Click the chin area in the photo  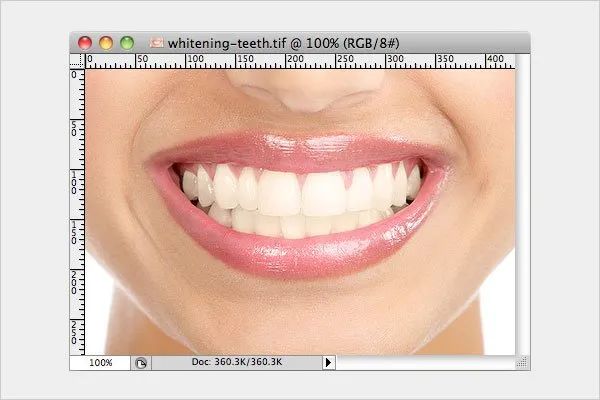(300, 320)
